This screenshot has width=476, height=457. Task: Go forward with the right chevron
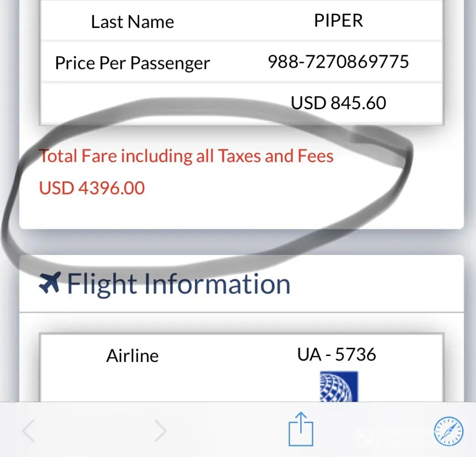(160, 431)
